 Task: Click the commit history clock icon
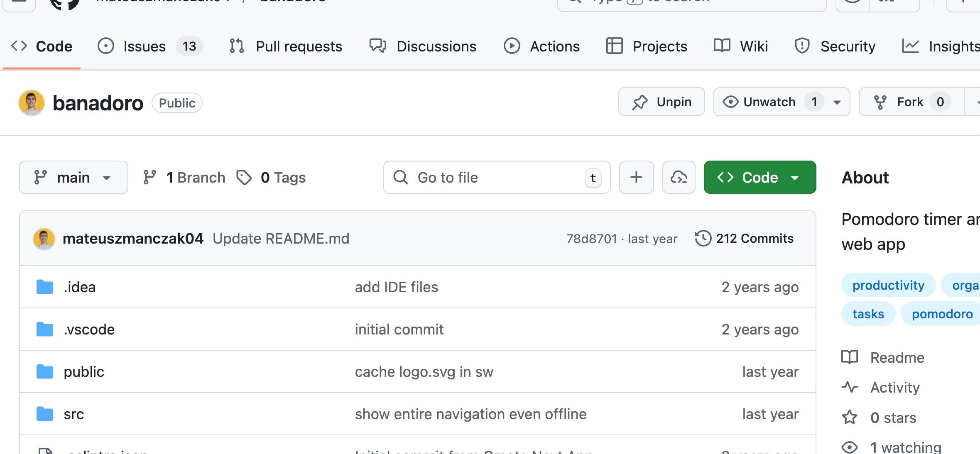pos(703,238)
